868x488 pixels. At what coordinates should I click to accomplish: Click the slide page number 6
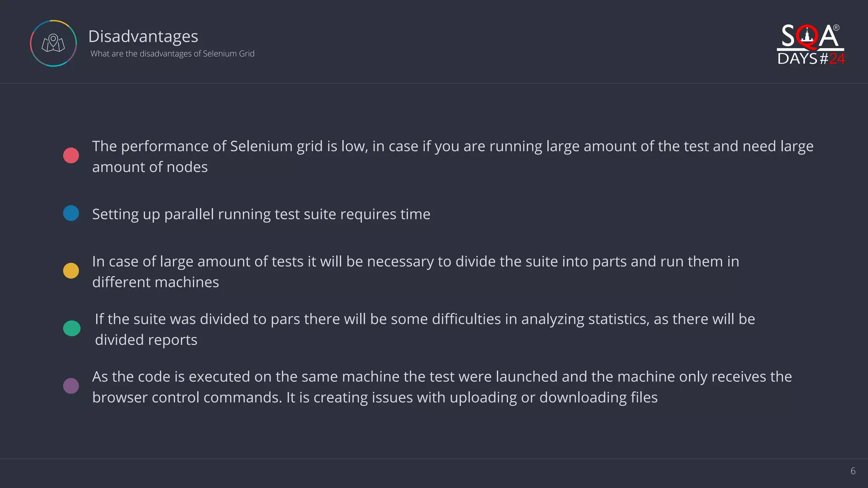point(853,471)
